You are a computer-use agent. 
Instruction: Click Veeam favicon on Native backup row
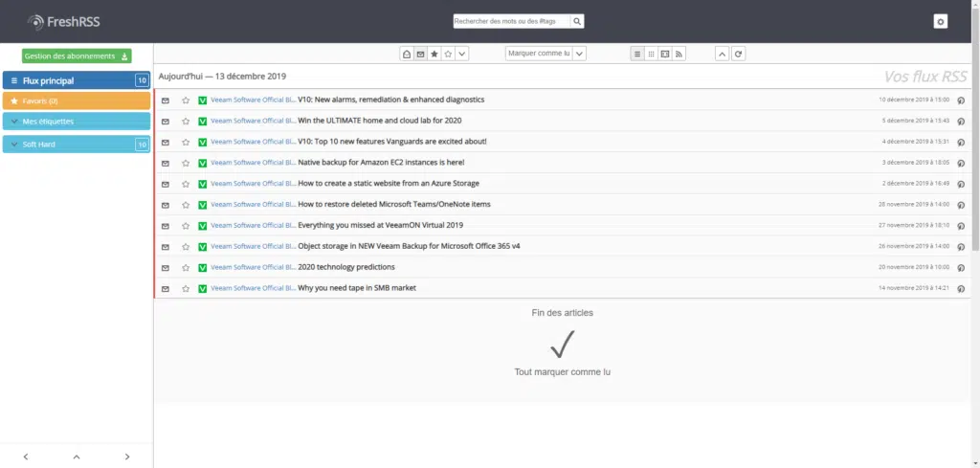tap(203, 163)
